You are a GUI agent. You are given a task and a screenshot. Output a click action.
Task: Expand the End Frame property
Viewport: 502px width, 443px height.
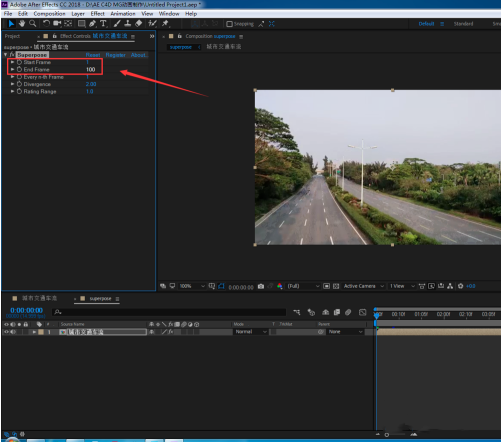[12, 69]
